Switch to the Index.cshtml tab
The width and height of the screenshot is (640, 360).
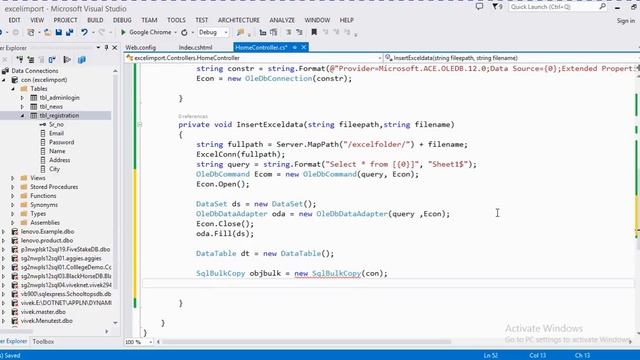(196, 47)
